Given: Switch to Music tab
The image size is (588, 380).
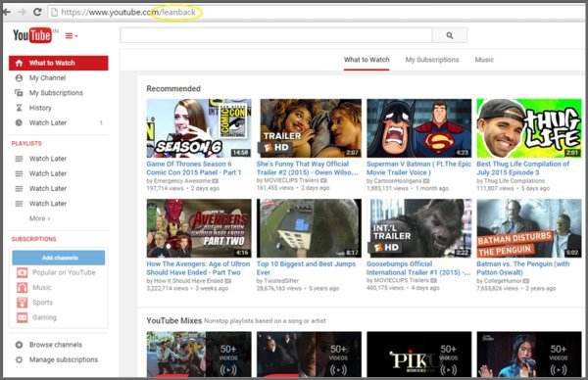Looking at the screenshot, I should click(x=484, y=60).
